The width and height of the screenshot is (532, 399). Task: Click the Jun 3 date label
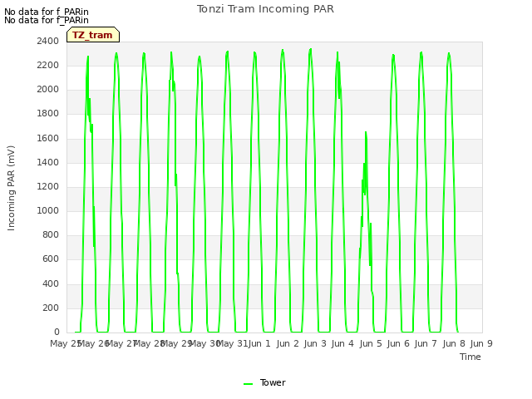tap(315, 343)
